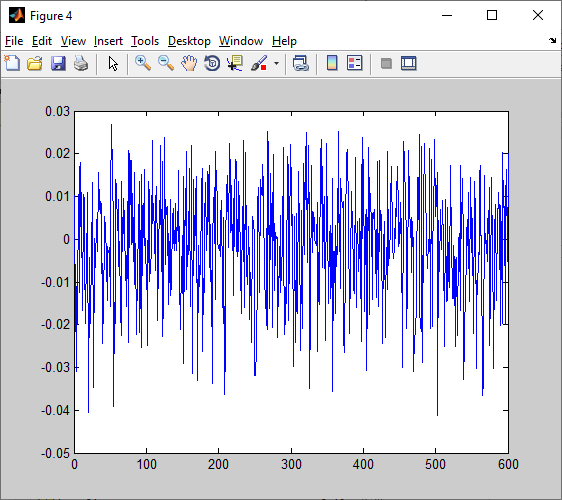The image size is (562, 500).
Task: Print the figure with the printer icon
Action: (81, 63)
